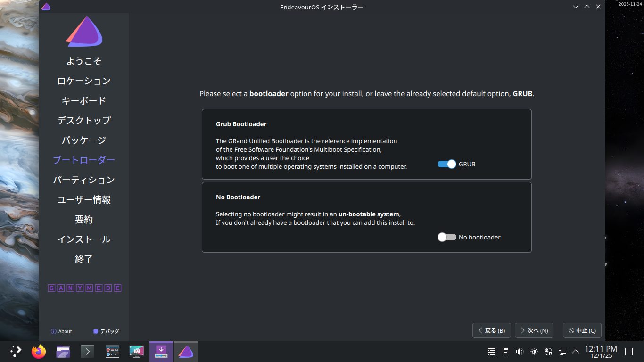
Task: Select the ユーザー情報 step in sidebar
Action: point(84,200)
